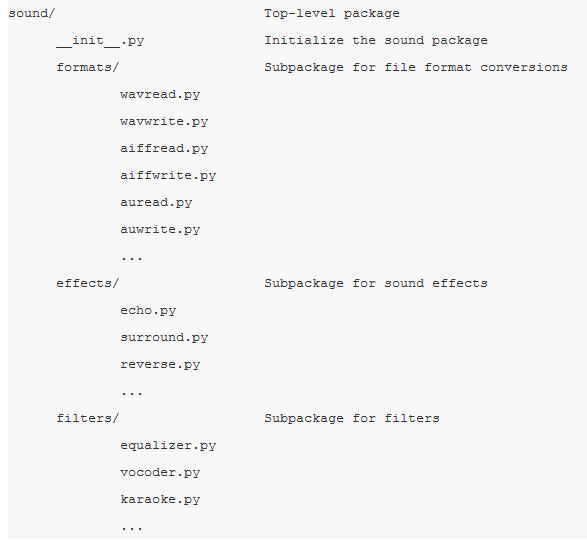Click the 'Top-level package' description text

coord(332,13)
